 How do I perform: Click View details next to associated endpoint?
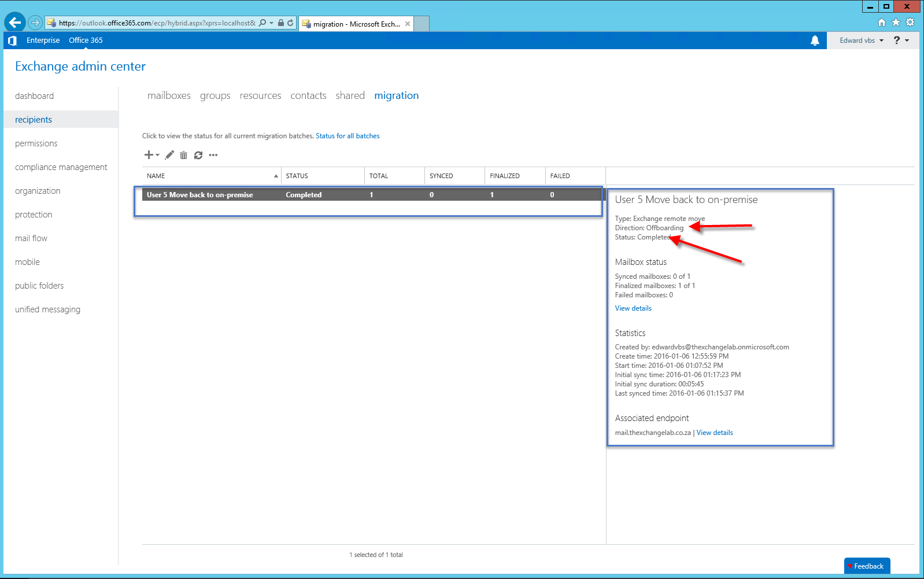(x=715, y=433)
